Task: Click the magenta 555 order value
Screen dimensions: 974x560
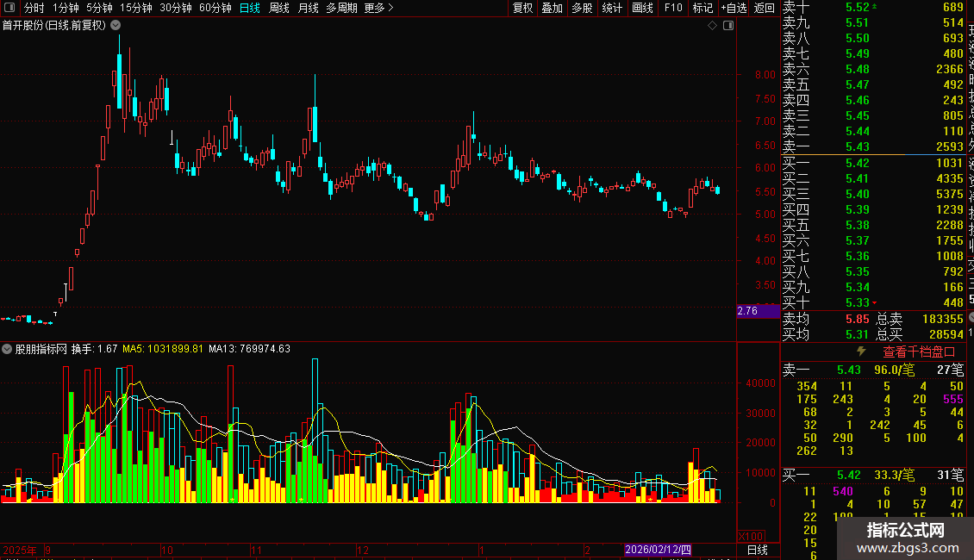Action: point(952,399)
